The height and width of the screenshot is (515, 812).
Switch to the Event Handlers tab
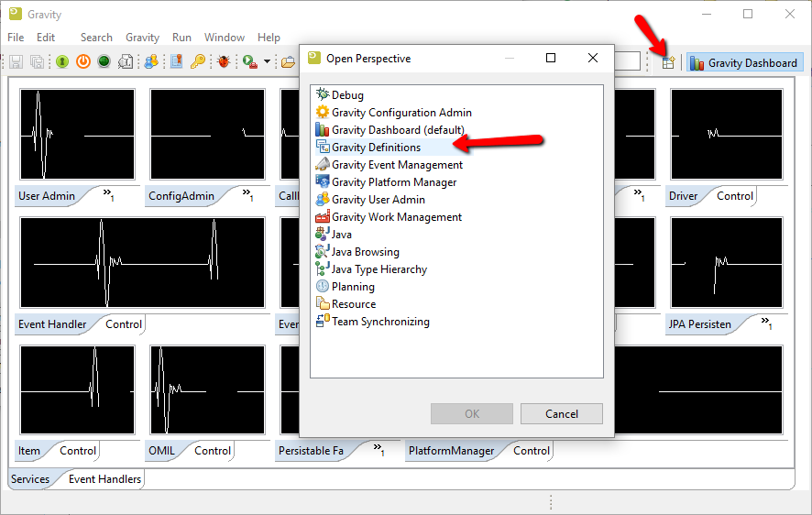tap(104, 479)
